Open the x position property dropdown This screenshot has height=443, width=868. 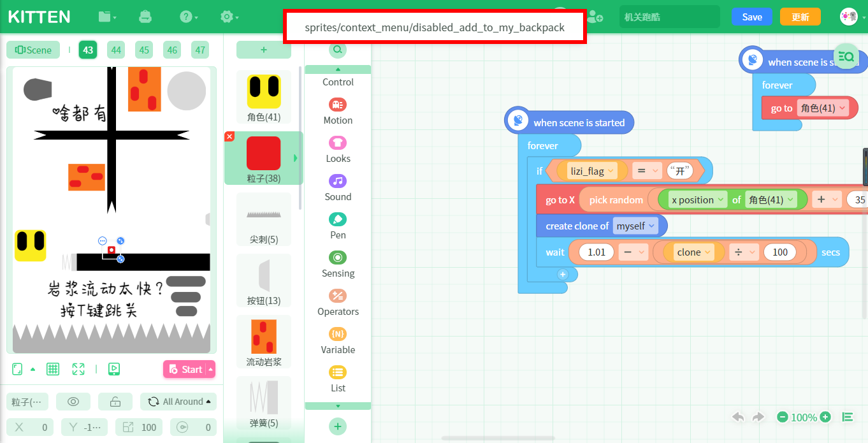tap(698, 200)
